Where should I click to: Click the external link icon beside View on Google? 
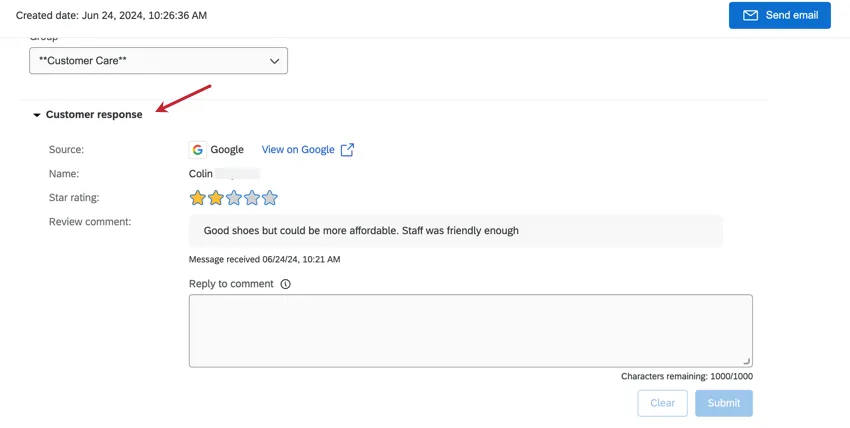coord(347,150)
